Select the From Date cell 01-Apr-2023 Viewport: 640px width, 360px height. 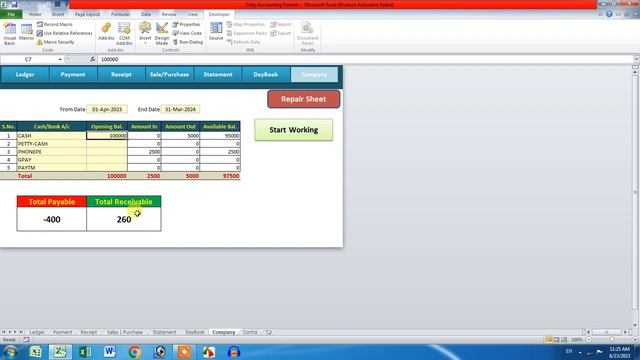tap(107, 109)
